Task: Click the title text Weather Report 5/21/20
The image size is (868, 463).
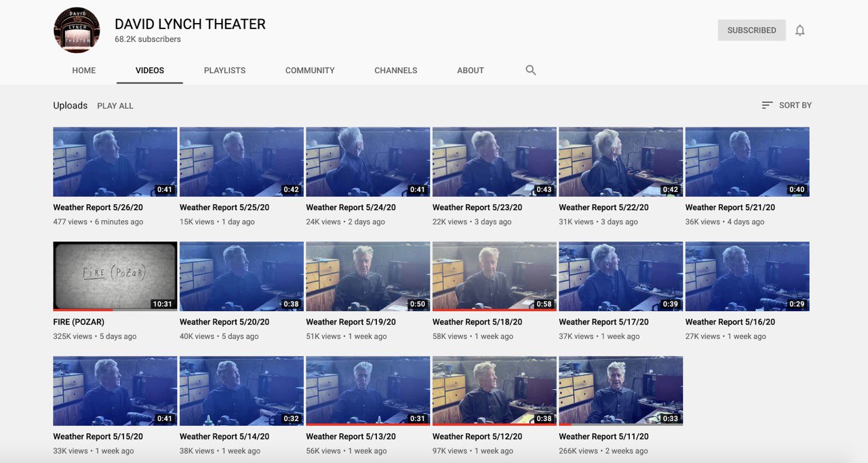Action: pos(730,207)
